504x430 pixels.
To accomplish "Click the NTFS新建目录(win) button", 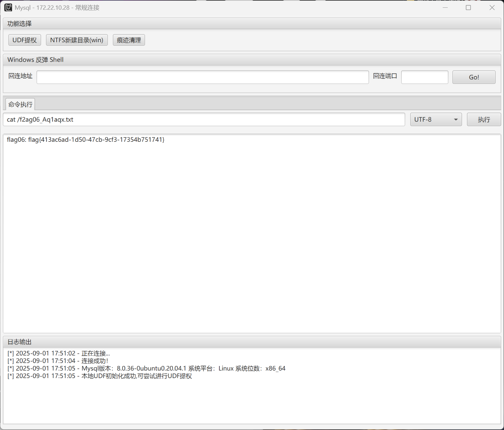I will pos(77,40).
